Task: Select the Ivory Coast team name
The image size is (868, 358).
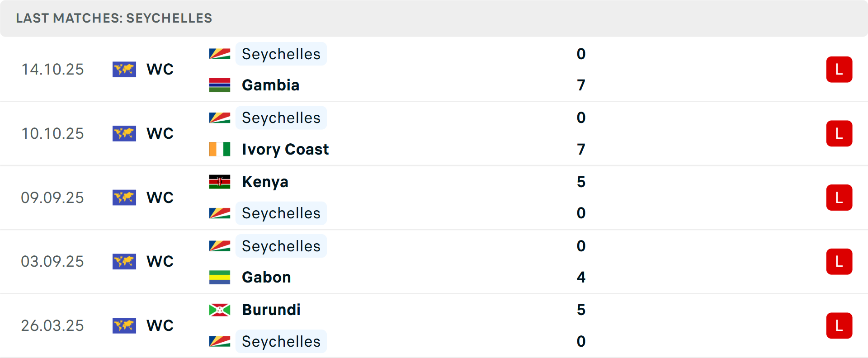Action: (285, 149)
